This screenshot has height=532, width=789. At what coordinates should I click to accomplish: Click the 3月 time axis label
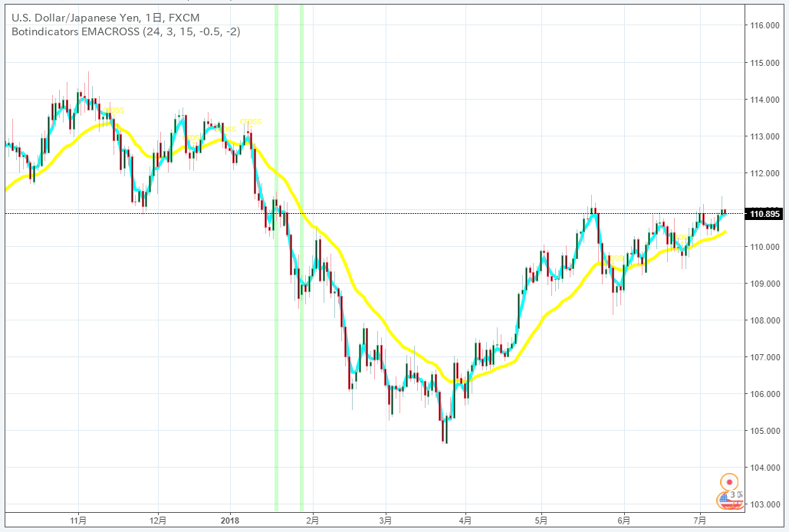click(x=386, y=521)
